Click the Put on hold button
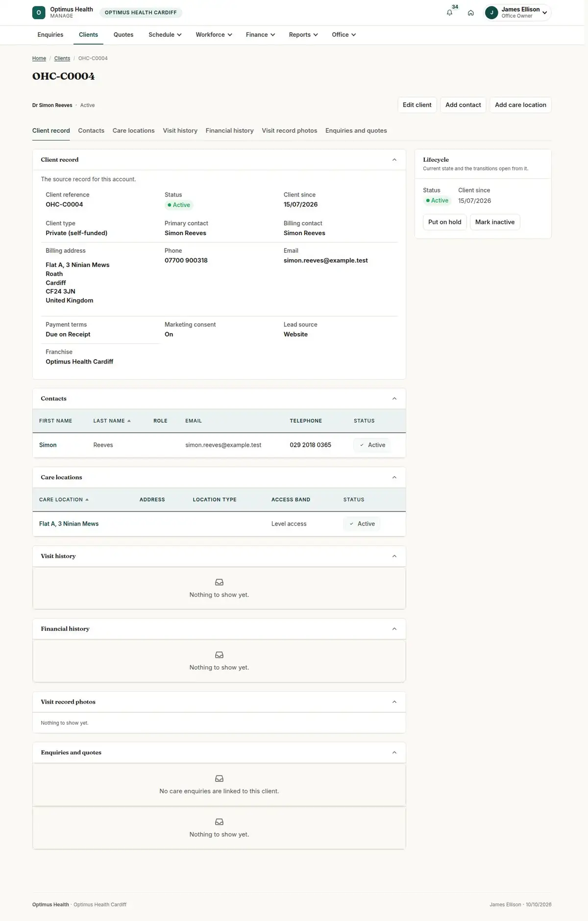This screenshot has height=921, width=588. [444, 222]
